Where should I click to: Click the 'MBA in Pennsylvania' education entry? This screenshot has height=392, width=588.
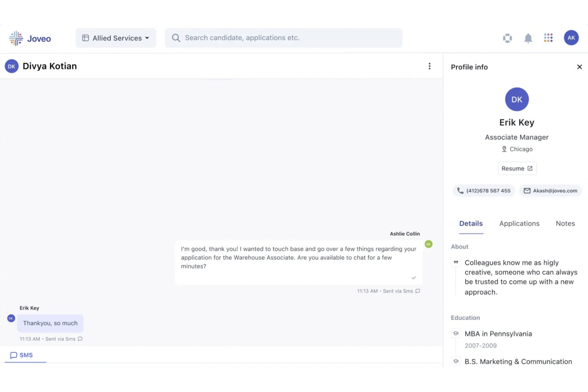[498, 334]
